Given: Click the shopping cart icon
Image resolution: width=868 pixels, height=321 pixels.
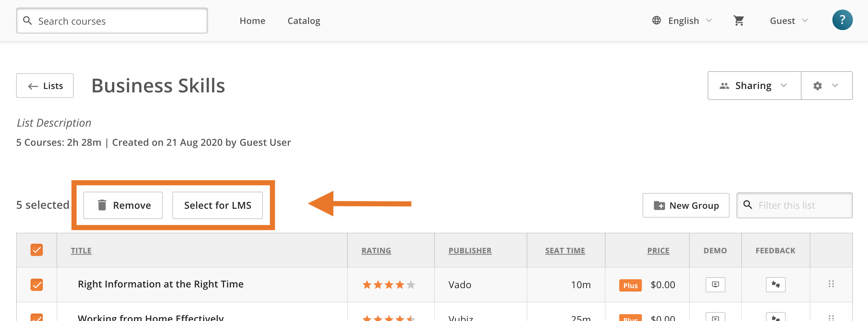Looking at the screenshot, I should click(738, 21).
